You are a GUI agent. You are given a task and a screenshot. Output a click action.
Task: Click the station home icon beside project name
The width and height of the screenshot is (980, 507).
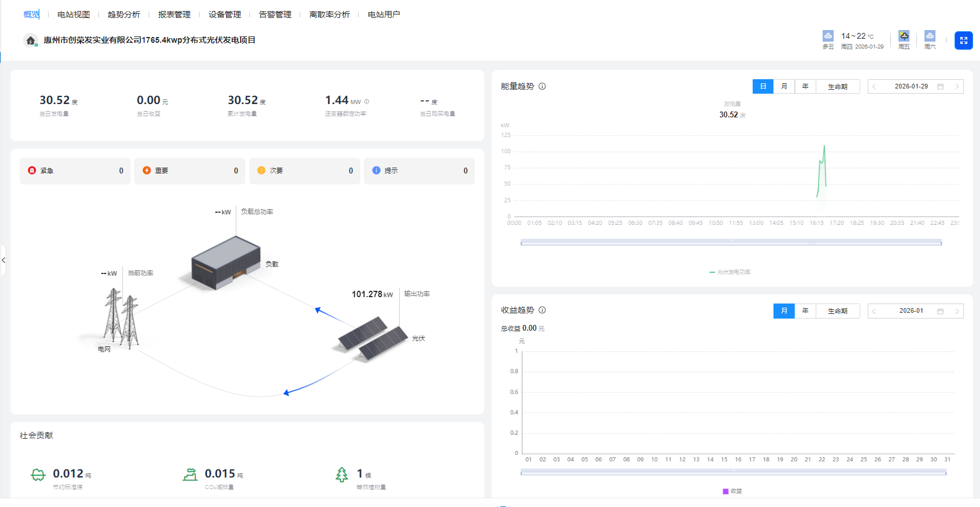click(31, 40)
